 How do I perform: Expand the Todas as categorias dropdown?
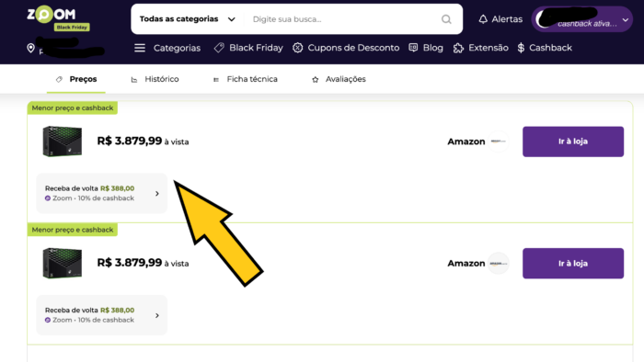pos(188,19)
